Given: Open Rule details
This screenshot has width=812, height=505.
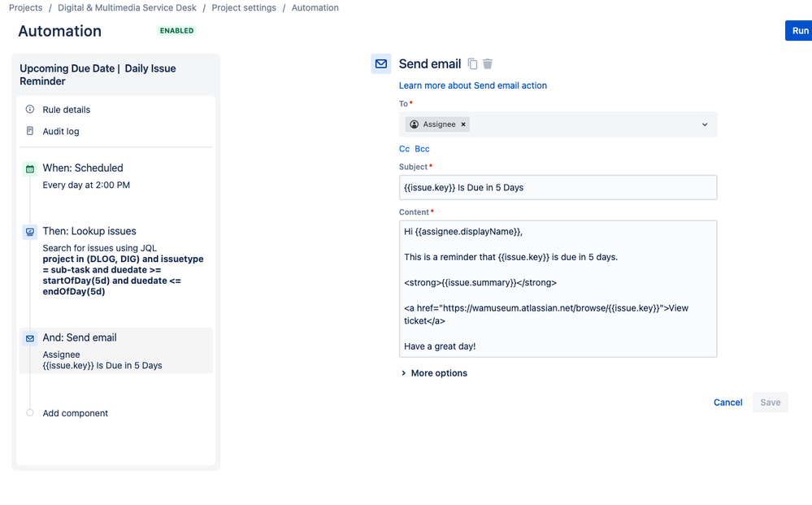Looking at the screenshot, I should (x=67, y=110).
